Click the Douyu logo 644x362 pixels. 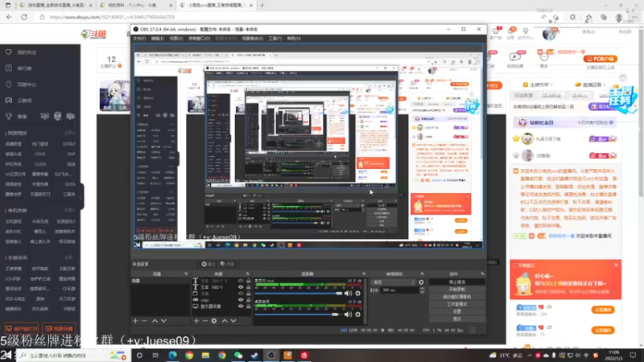point(93,34)
